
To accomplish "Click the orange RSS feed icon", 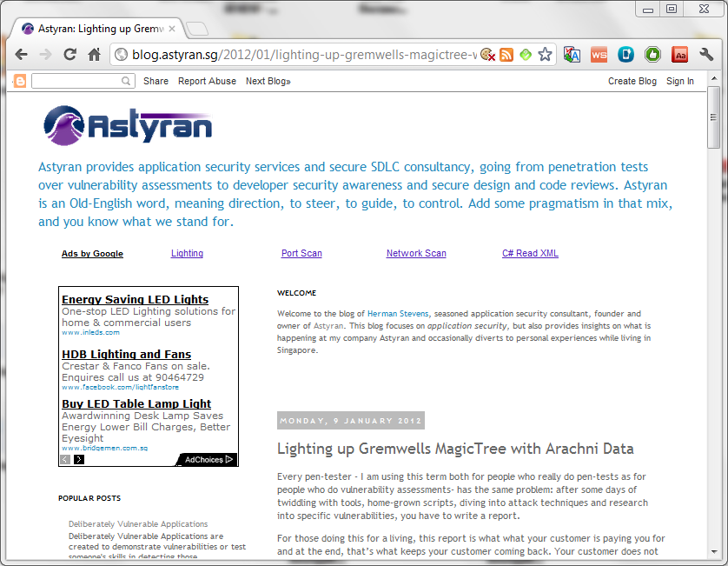I will [506, 55].
